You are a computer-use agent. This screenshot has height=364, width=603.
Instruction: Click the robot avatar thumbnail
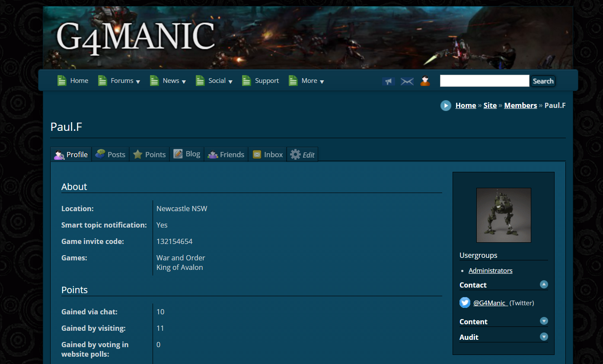(x=504, y=215)
